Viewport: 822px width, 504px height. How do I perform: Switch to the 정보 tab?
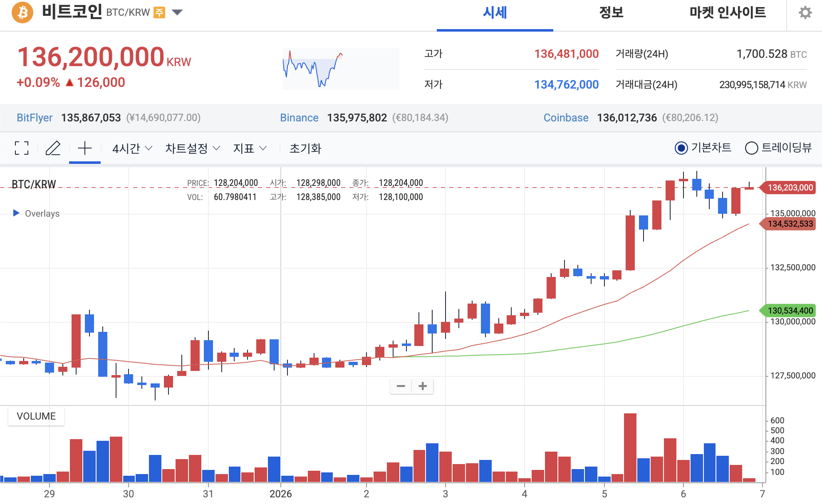point(611,12)
